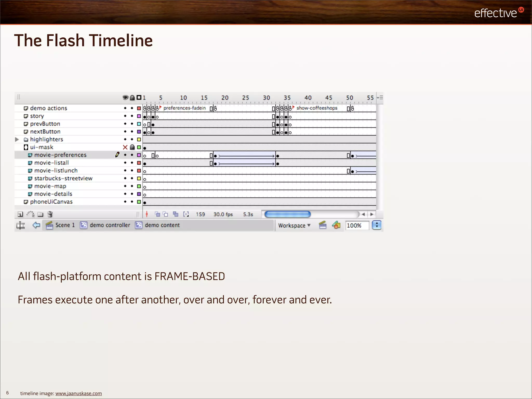Viewport: 532px width, 399px height.
Task: Click the back arrow beside Scene 1
Action: [36, 225]
